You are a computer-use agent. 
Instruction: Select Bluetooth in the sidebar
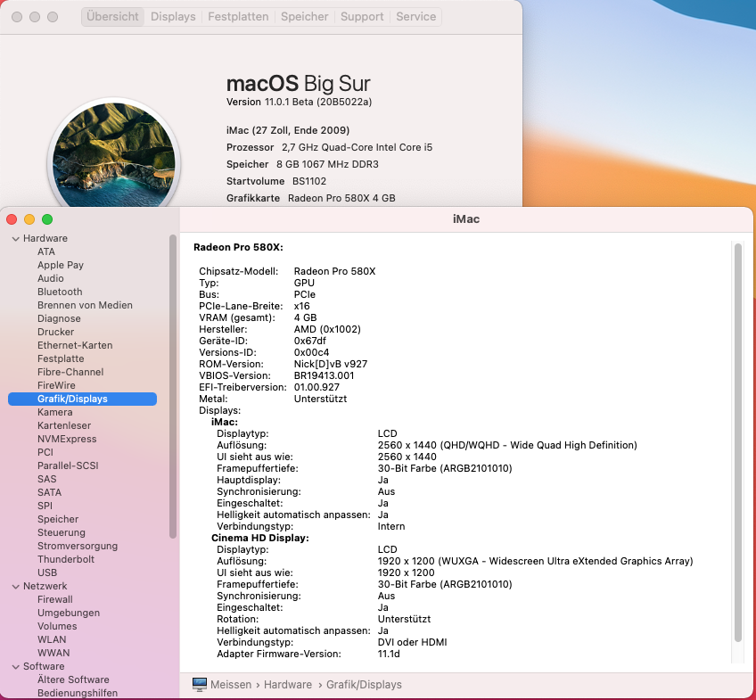pos(60,292)
